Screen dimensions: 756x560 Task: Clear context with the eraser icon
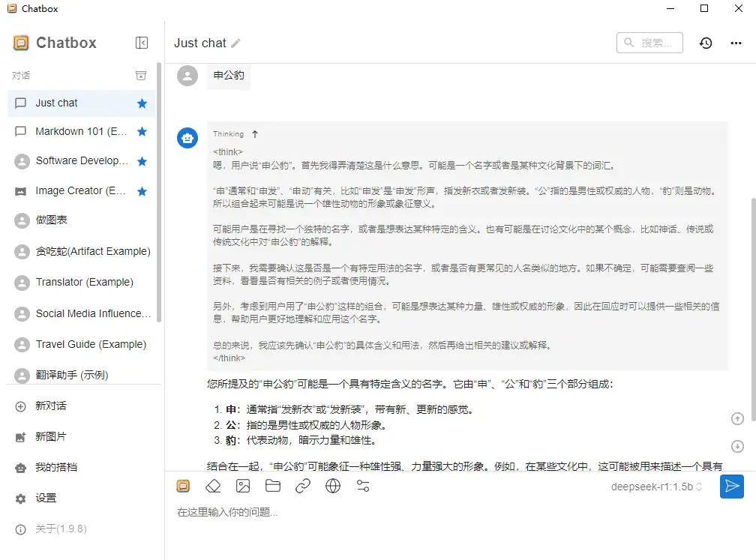(x=213, y=487)
